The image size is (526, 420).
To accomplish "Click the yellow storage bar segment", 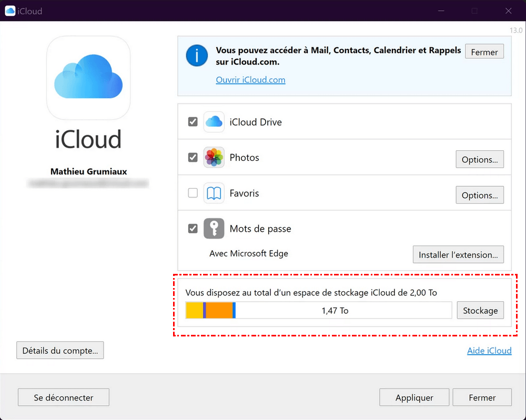I will pos(194,310).
